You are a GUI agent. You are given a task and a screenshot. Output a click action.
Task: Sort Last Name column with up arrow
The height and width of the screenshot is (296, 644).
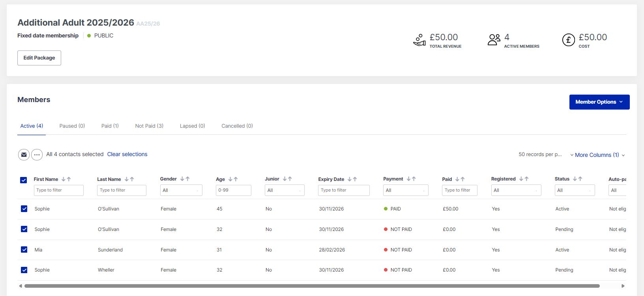coord(132,179)
